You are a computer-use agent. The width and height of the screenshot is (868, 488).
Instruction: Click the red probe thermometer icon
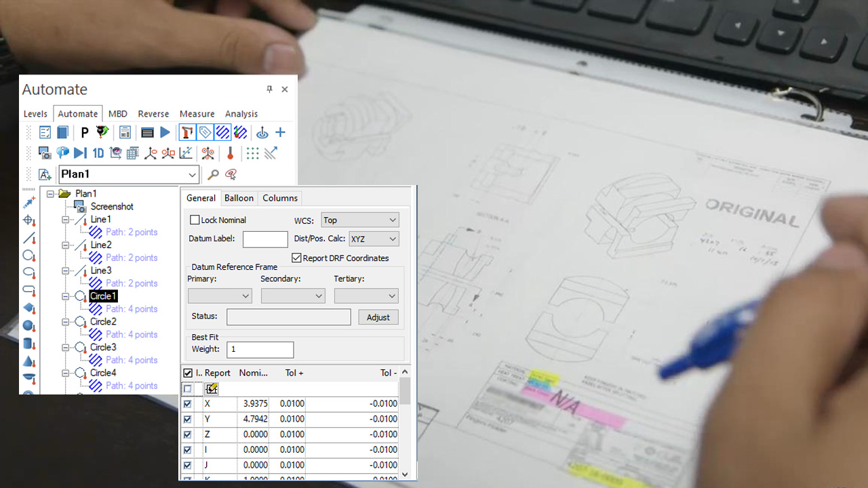pyautogui.click(x=231, y=153)
